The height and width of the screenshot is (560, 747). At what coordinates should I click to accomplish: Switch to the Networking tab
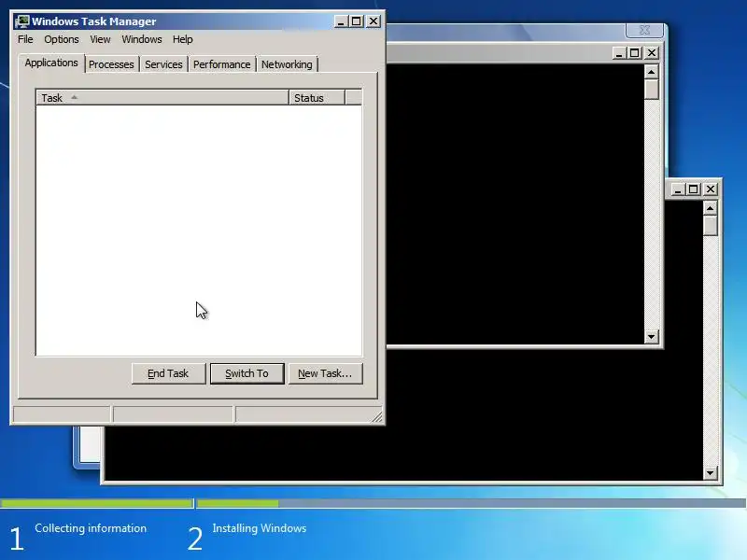tap(287, 64)
